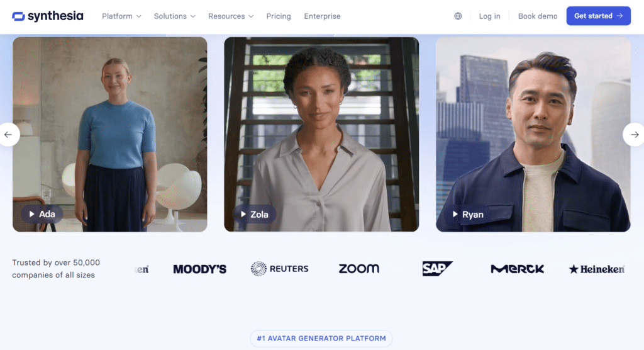Advance carousel with right arrow

pos(634,135)
